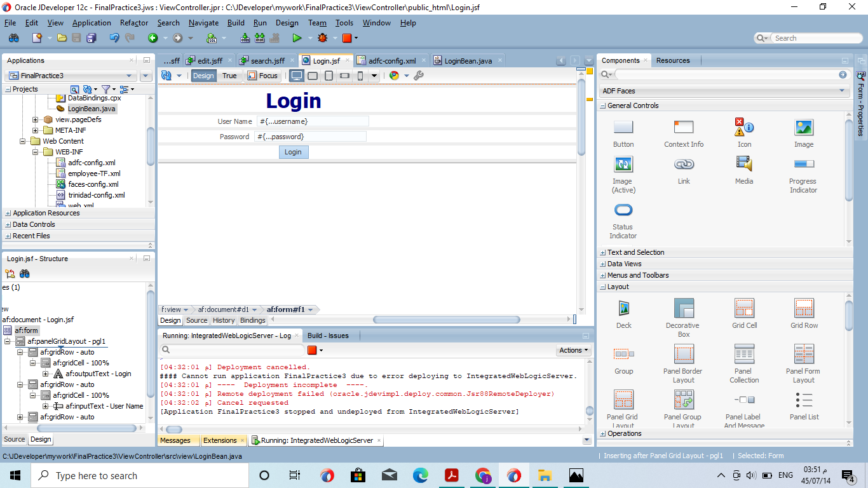Select the Panel Form Layout component
Viewport: 868px width, 488px height.
pyautogui.click(x=803, y=364)
